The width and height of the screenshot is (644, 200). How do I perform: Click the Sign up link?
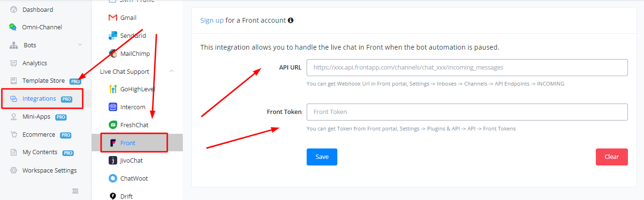click(212, 20)
